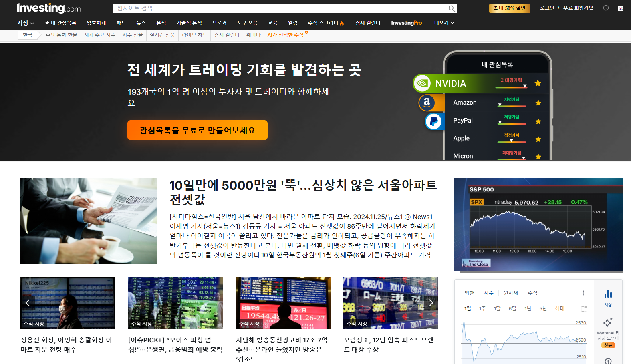Select the 1주 time range
Viewport: 631px width, 364px height.
482,308
